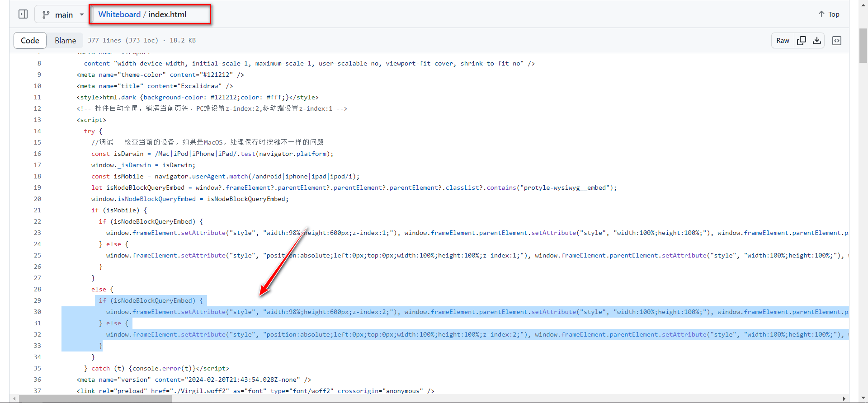868x403 pixels.
Task: Switch to the Code view tab
Action: coord(30,41)
